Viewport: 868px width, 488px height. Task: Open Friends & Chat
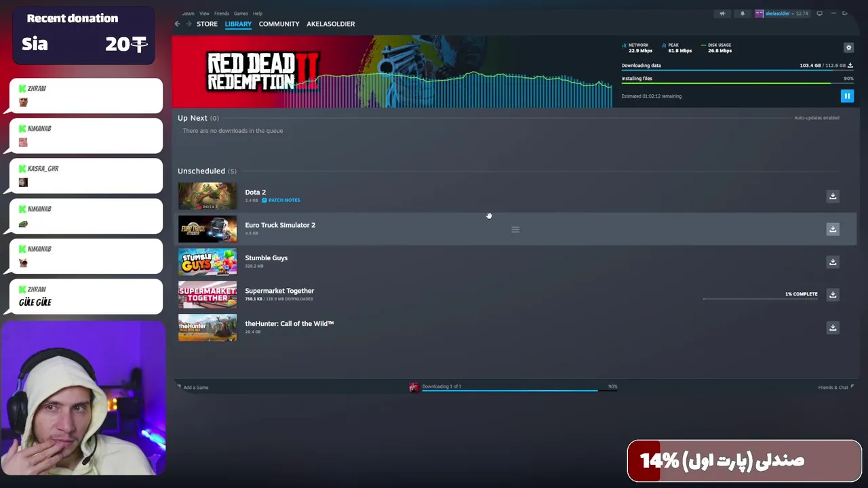coord(835,387)
